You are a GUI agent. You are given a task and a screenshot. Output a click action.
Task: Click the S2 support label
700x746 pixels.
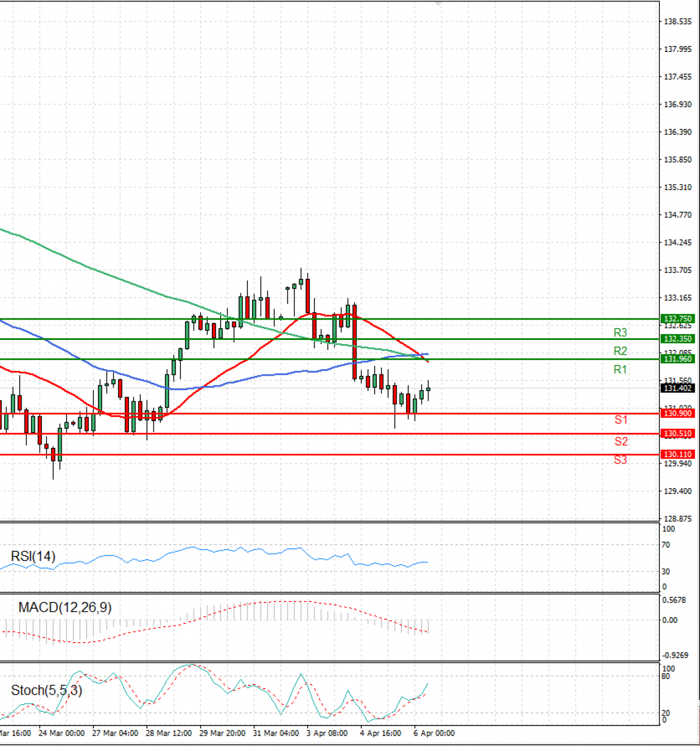click(x=621, y=441)
